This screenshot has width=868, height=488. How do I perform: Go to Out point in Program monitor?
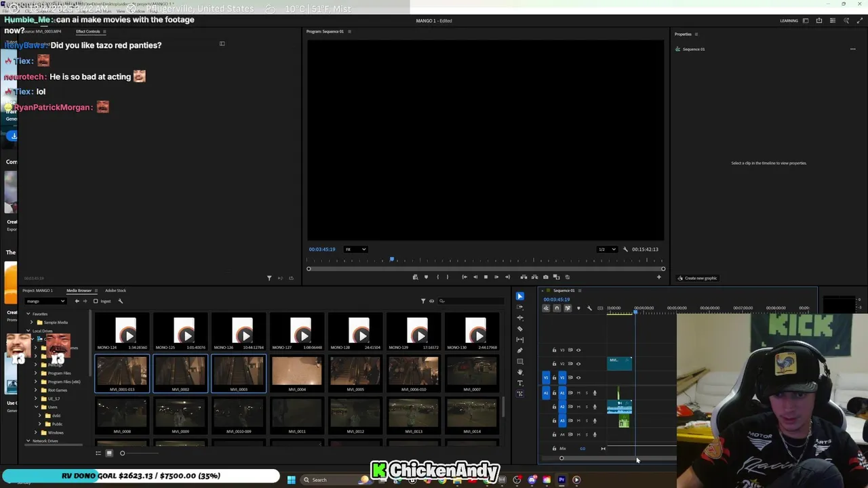507,277
